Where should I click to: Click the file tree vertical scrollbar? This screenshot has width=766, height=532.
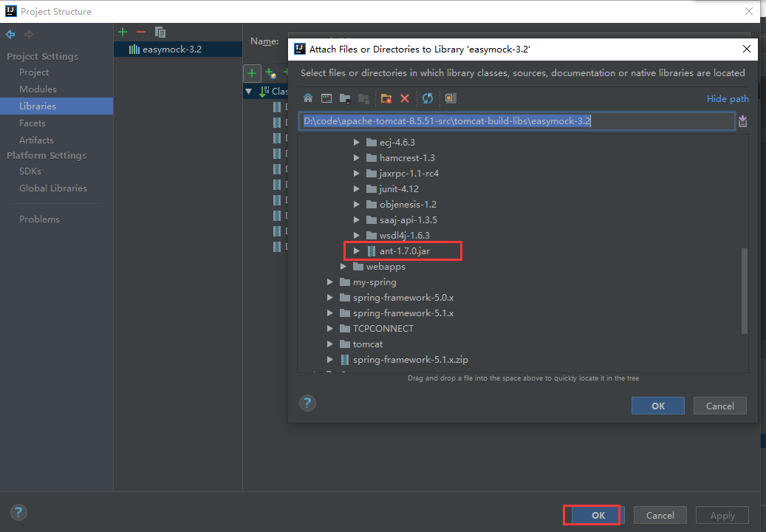[x=745, y=290]
